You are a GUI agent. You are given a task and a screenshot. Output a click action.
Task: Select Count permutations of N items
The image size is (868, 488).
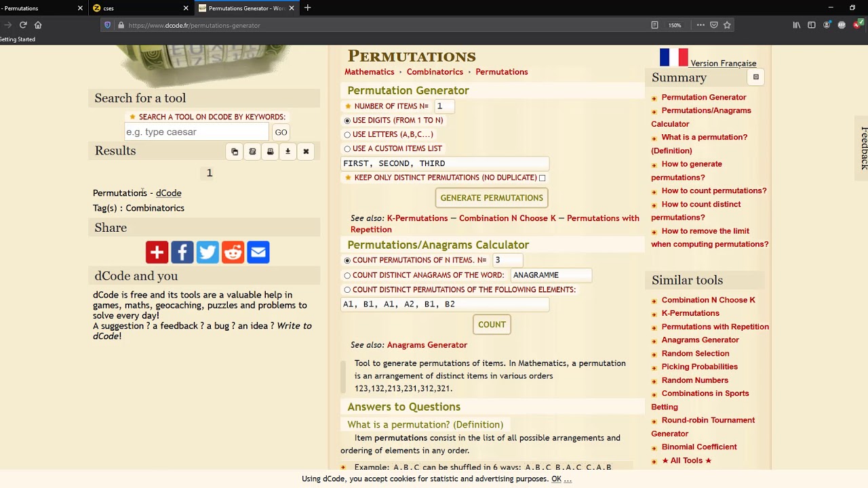click(347, 260)
